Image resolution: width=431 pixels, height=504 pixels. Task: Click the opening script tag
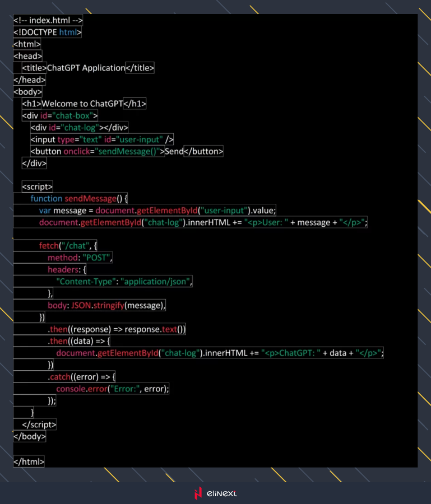click(38, 186)
